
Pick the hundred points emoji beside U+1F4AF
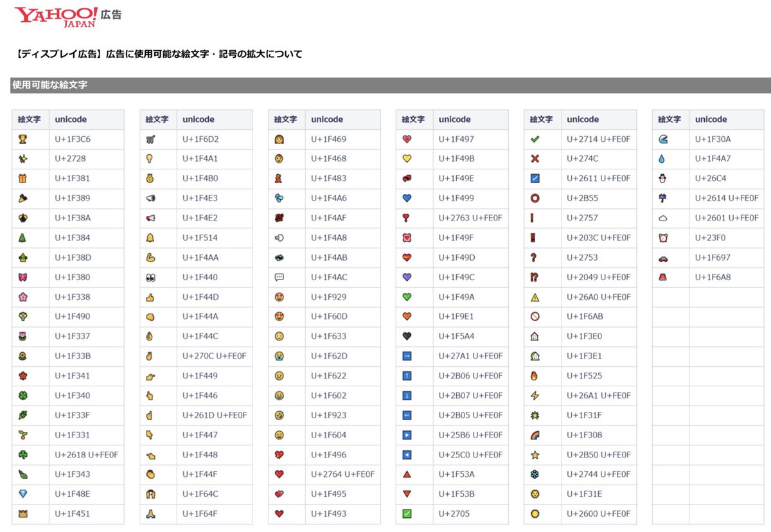tap(279, 218)
